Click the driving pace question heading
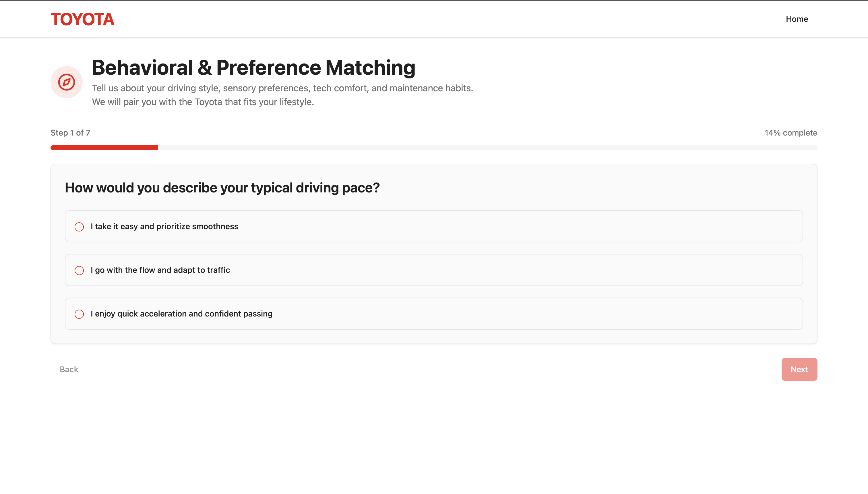The height and width of the screenshot is (494, 868). [222, 188]
